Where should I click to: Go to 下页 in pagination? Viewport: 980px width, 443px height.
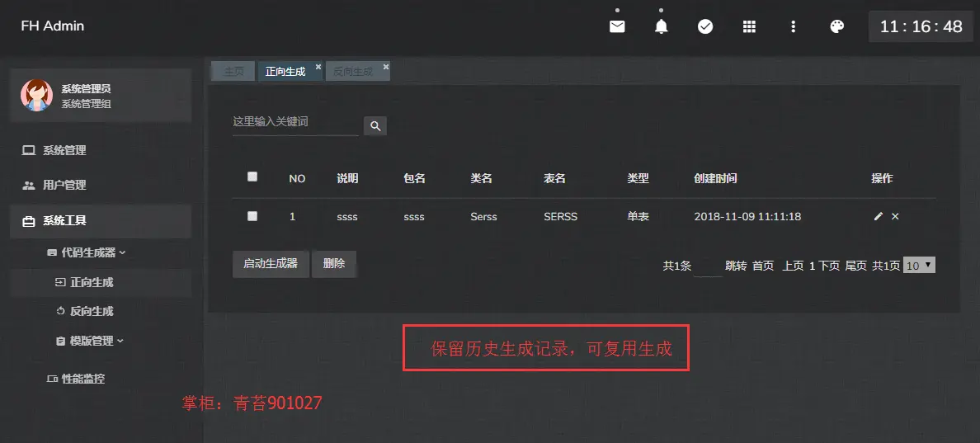(829, 266)
